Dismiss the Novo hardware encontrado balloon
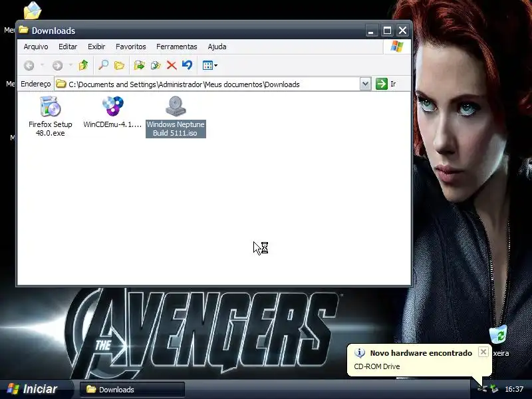Screen dimensions: 532x399 click(483, 352)
